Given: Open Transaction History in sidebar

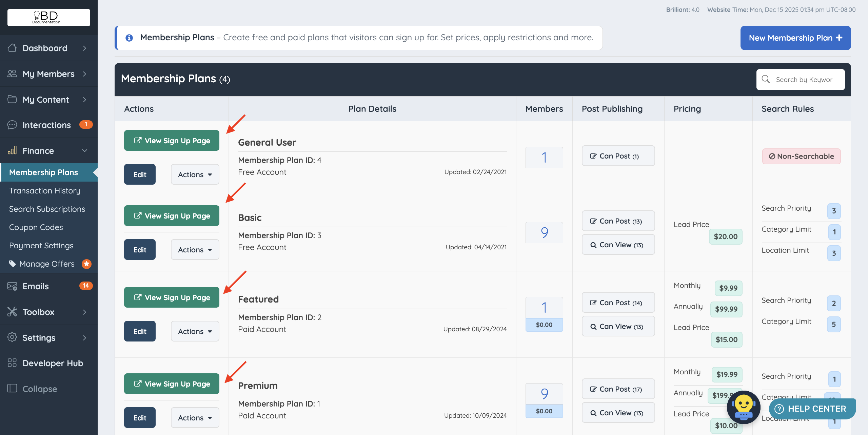Looking at the screenshot, I should [45, 191].
